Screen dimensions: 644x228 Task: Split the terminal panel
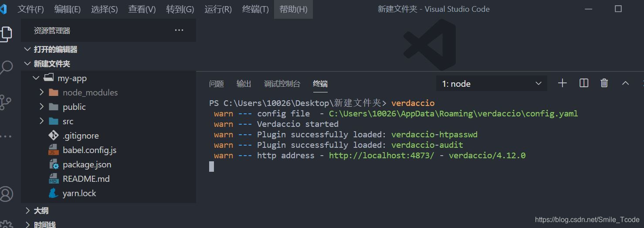tap(584, 83)
